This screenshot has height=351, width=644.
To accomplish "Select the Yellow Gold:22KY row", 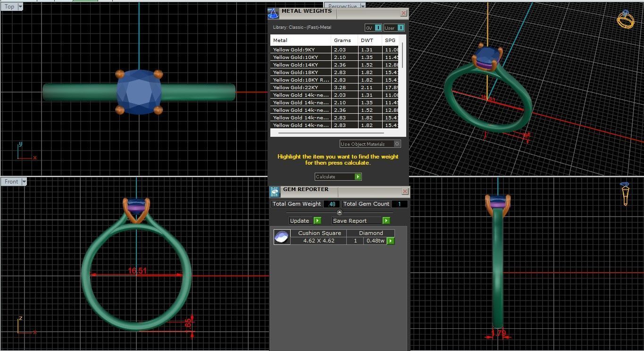I will pos(335,87).
